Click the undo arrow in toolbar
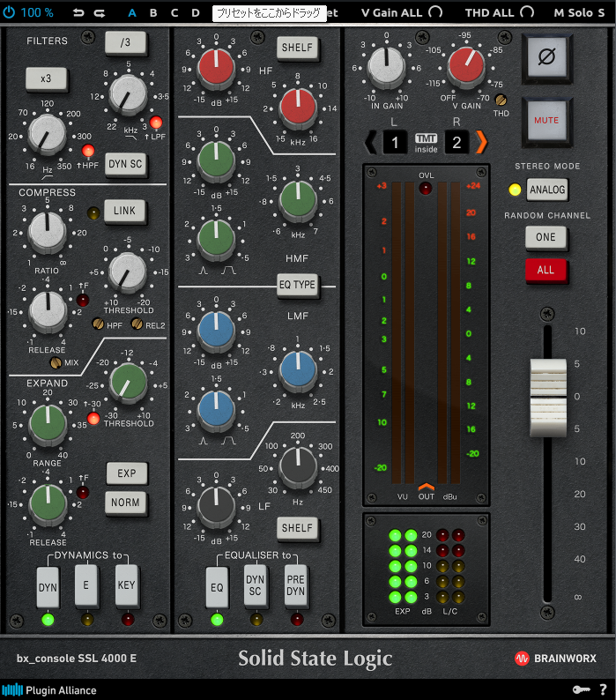 click(78, 13)
